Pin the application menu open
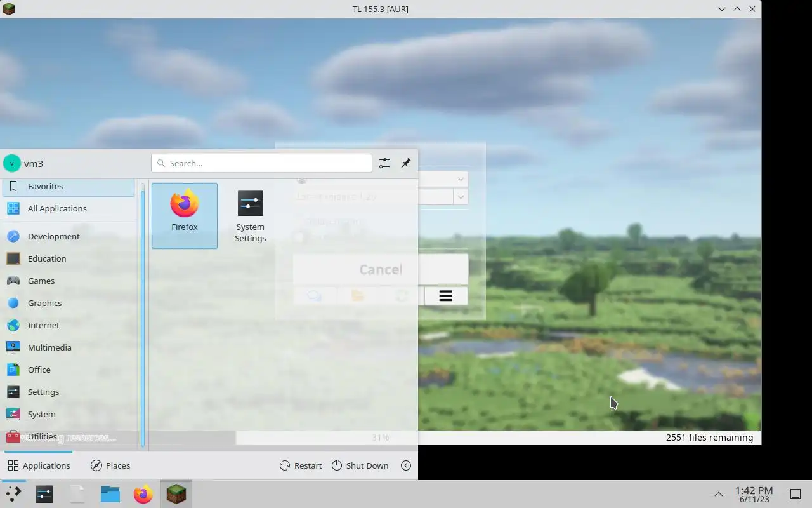 (406, 163)
